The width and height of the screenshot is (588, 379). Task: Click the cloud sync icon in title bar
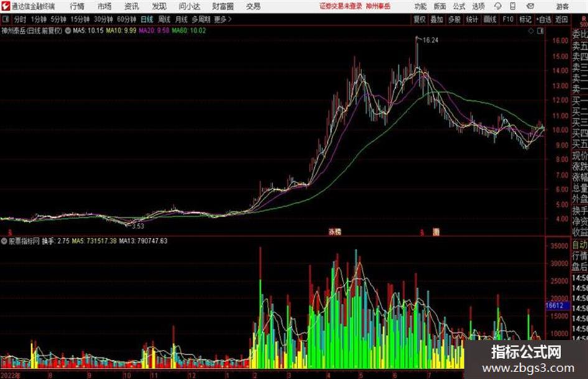pos(498,6)
